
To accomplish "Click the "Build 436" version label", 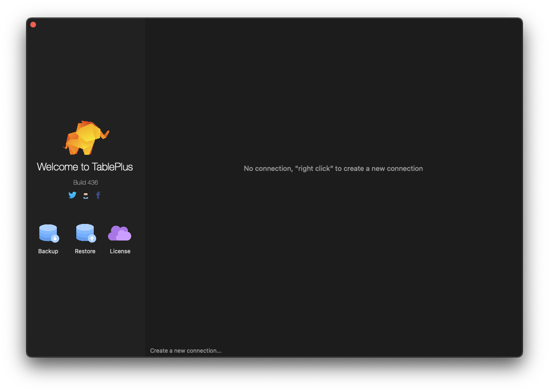I will pos(85,182).
